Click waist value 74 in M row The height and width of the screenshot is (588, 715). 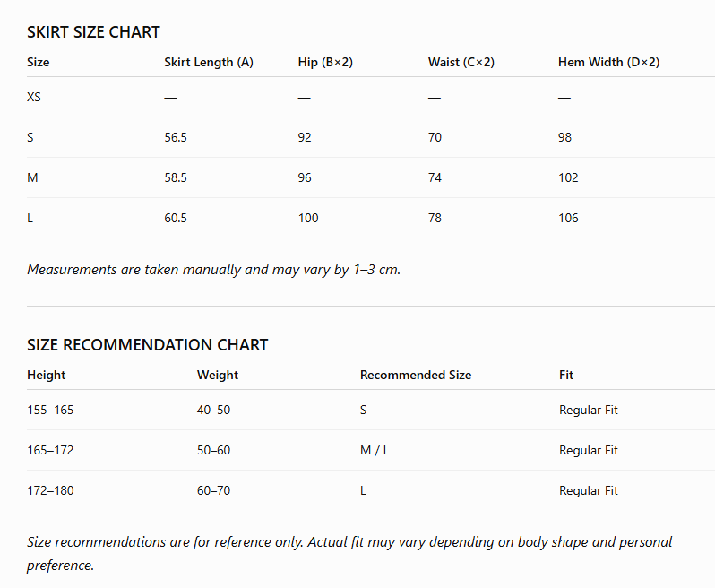pos(435,177)
